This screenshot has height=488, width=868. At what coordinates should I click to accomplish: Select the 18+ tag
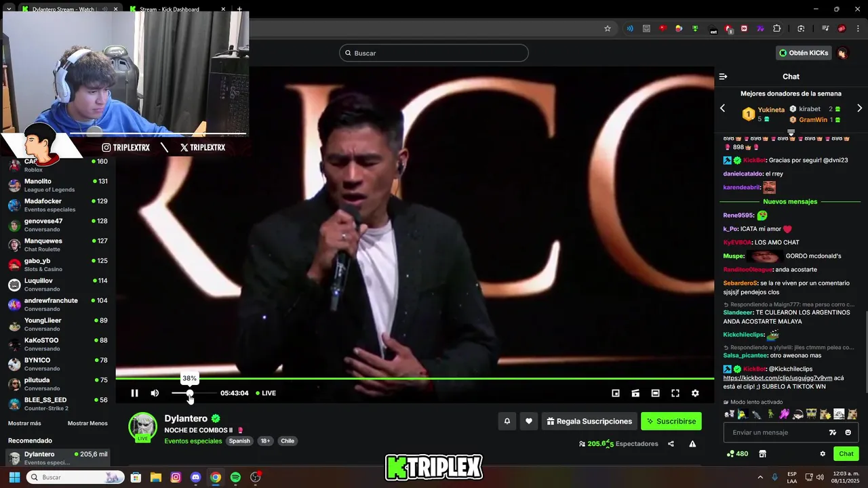pyautogui.click(x=265, y=441)
